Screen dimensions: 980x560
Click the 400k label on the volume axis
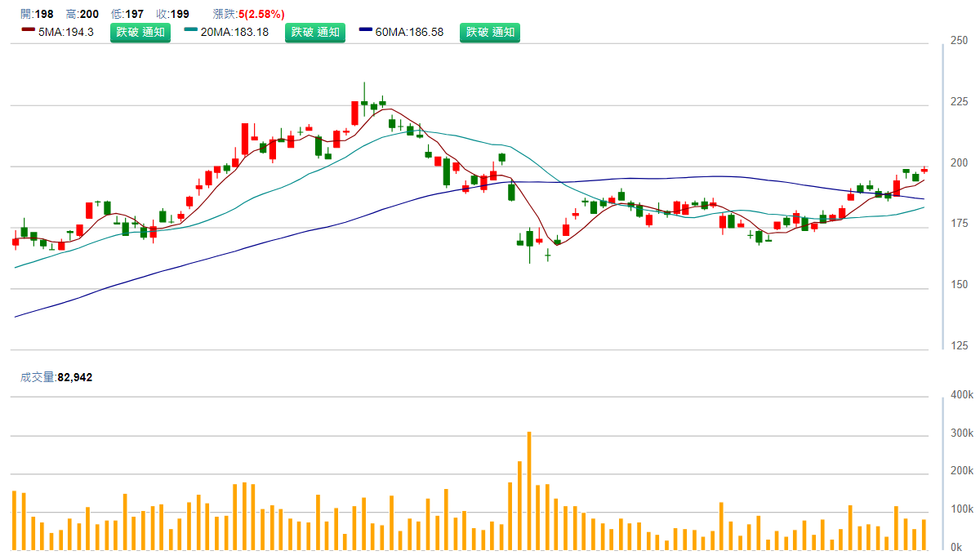pyautogui.click(x=961, y=395)
